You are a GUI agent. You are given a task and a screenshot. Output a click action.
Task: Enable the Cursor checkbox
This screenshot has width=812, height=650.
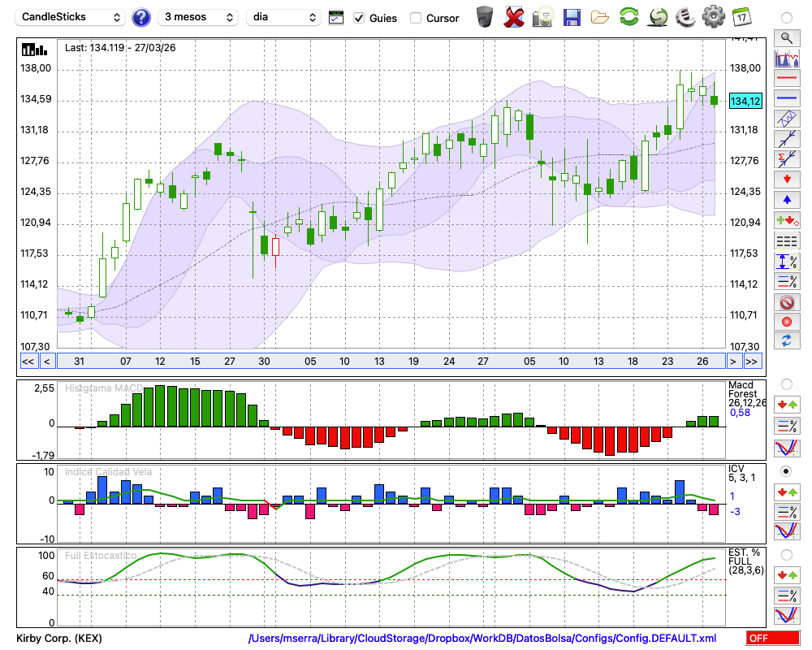click(416, 18)
